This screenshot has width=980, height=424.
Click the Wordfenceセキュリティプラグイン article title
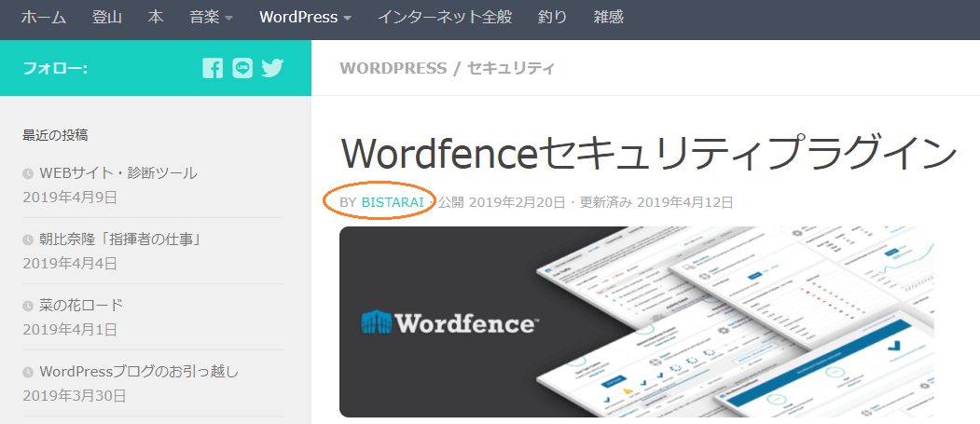[649, 154]
